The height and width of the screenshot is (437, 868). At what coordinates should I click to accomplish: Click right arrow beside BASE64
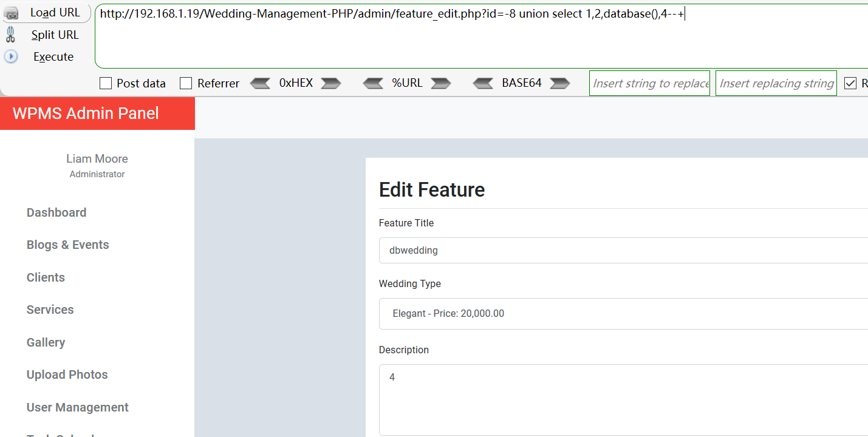point(560,83)
